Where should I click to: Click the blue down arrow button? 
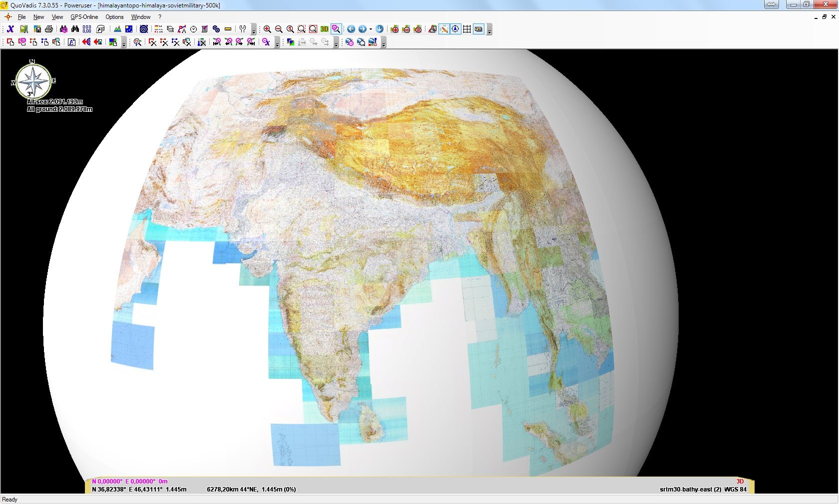point(380,29)
